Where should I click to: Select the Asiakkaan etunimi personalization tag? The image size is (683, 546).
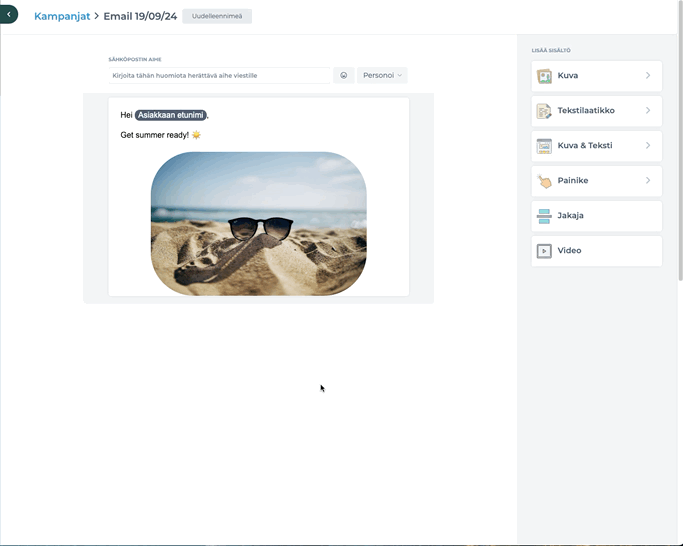tap(170, 115)
